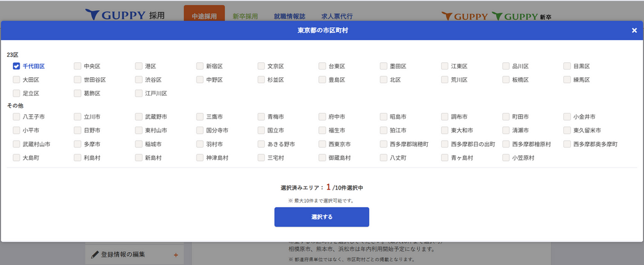Viewport: 644px width, 265px height.
Task: Select the 江戸川区 checkbox
Action: [x=139, y=93]
